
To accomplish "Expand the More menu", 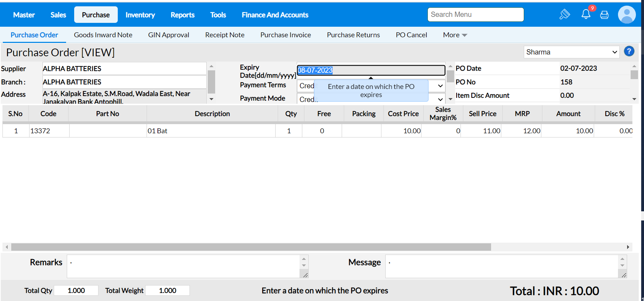I will pos(455,35).
